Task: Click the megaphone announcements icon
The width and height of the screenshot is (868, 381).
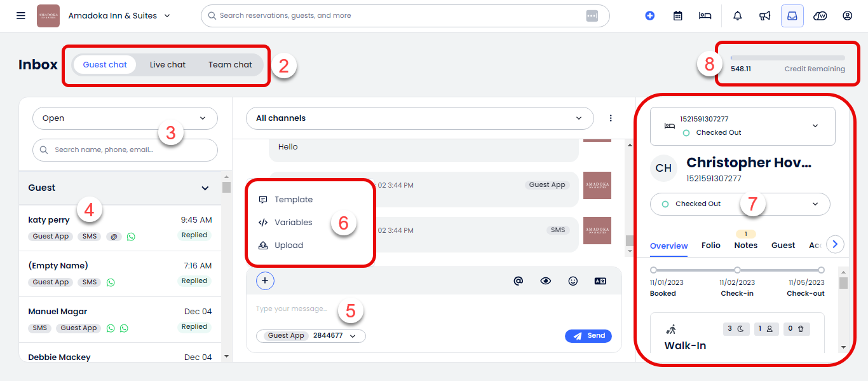Action: (765, 16)
